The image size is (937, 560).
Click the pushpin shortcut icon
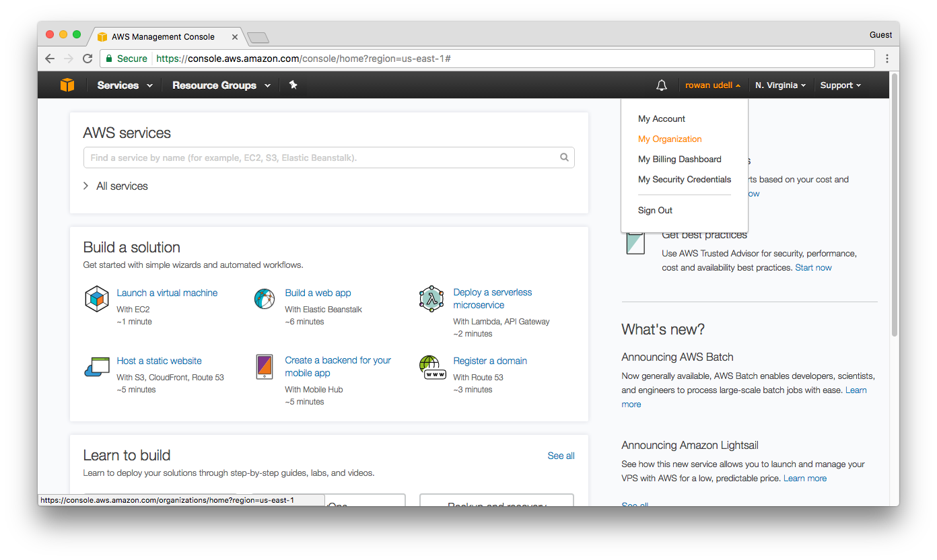point(293,85)
